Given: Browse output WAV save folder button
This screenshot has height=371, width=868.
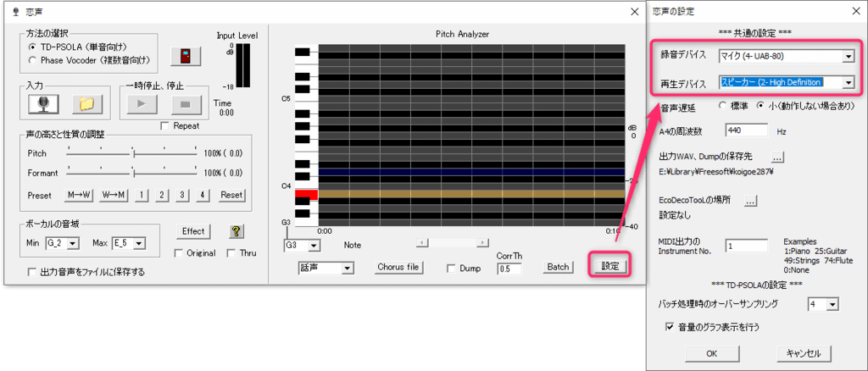Looking at the screenshot, I should tap(777, 156).
